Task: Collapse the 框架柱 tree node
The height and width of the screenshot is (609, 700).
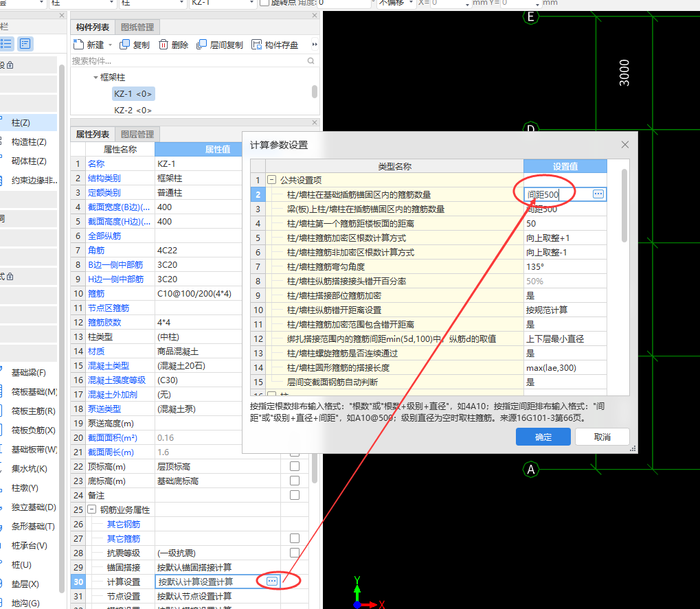Action: pos(95,78)
